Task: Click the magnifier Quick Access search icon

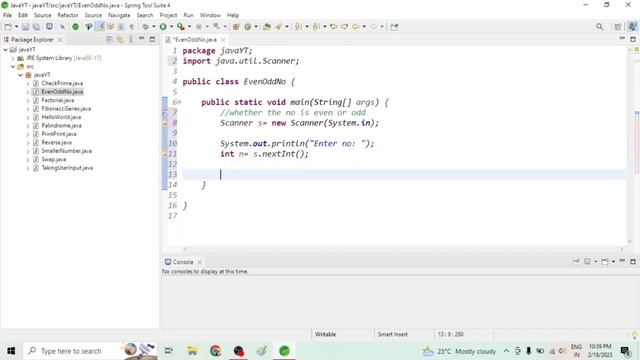Action: coord(599,27)
